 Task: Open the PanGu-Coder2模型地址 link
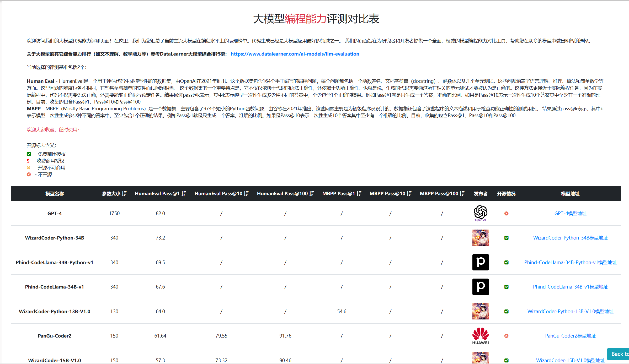point(570,336)
